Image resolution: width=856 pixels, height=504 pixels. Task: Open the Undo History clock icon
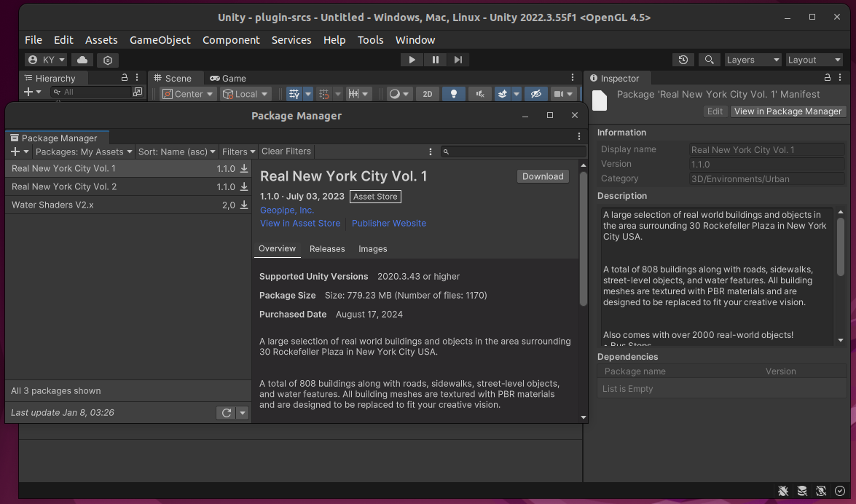coord(683,60)
